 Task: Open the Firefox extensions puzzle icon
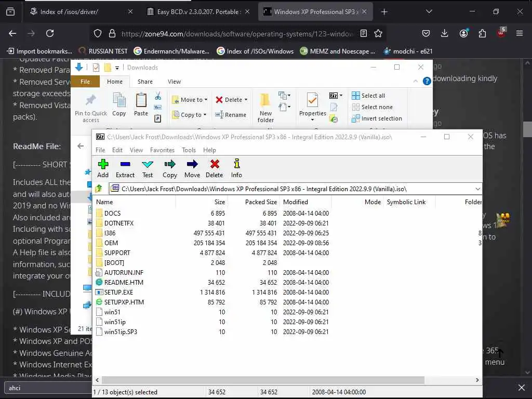pyautogui.click(x=482, y=33)
